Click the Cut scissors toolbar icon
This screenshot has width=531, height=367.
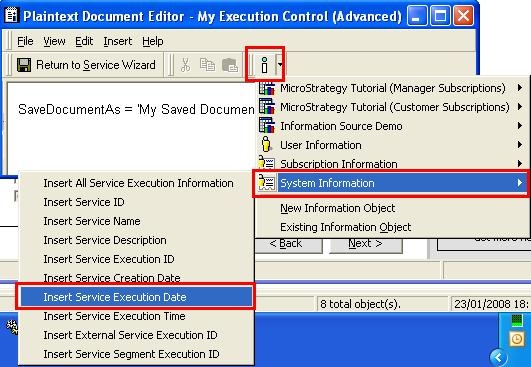pyautogui.click(x=185, y=65)
